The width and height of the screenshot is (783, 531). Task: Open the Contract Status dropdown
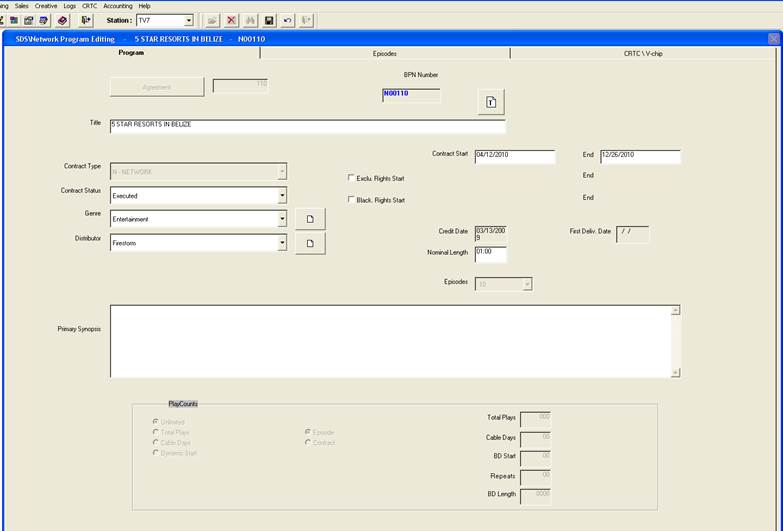282,196
